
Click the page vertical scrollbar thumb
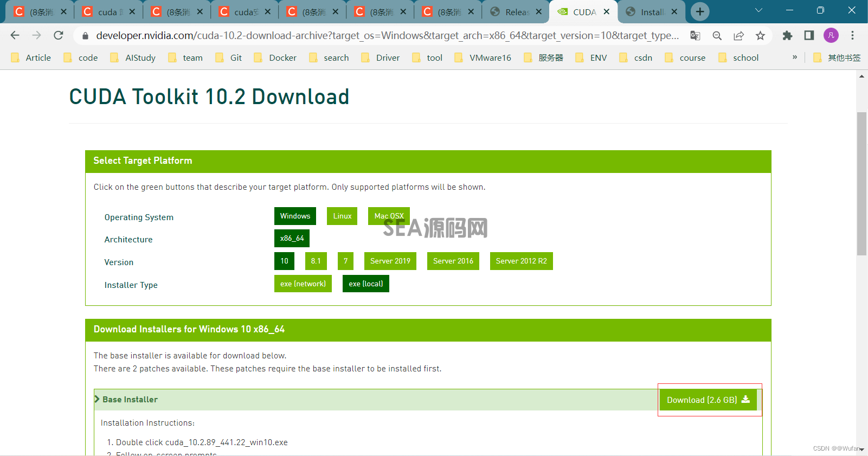(861, 183)
